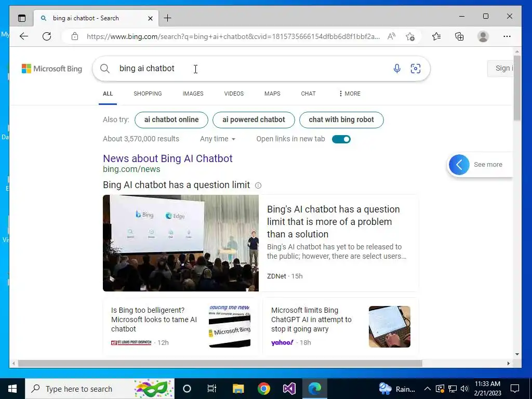Expand the Any time filter
532x399 pixels.
[x=218, y=139]
